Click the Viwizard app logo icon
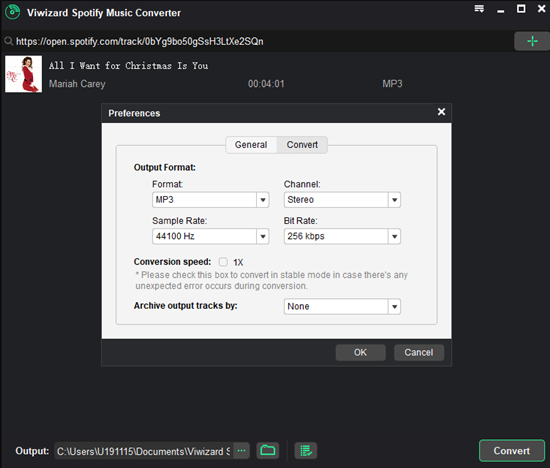This screenshot has height=468, width=550. [13, 12]
